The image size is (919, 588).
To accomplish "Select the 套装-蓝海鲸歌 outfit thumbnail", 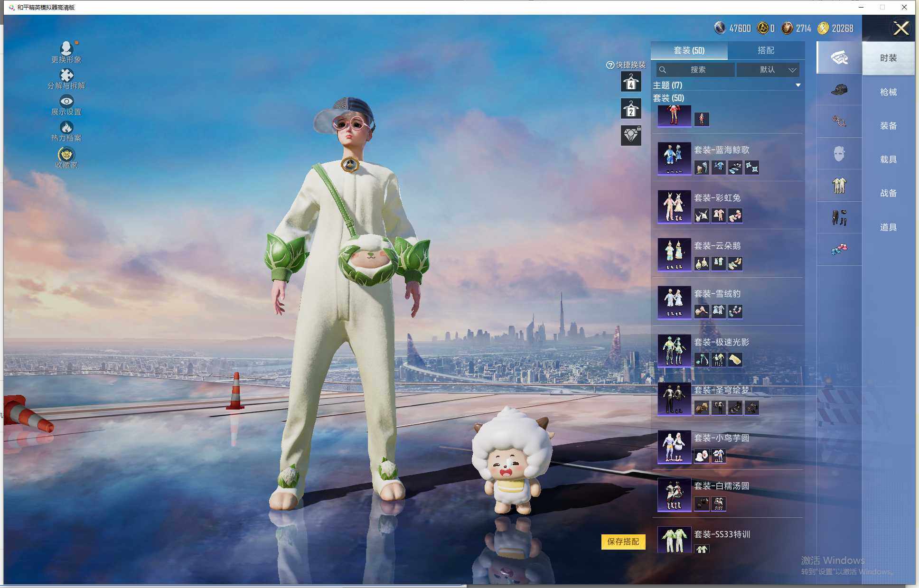I will [x=674, y=158].
